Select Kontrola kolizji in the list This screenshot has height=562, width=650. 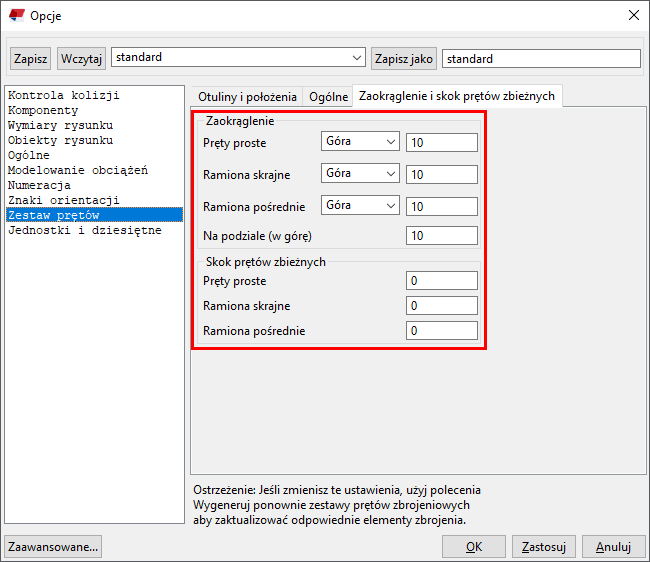pyautogui.click(x=63, y=96)
